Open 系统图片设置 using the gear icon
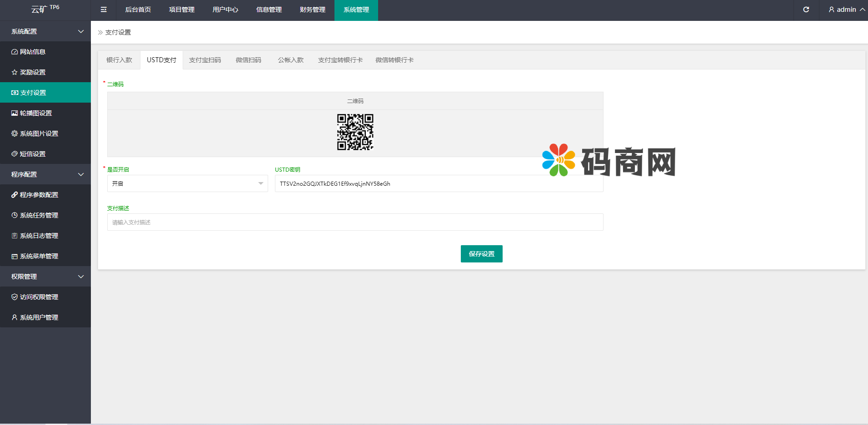The width and height of the screenshot is (868, 425). [14, 133]
